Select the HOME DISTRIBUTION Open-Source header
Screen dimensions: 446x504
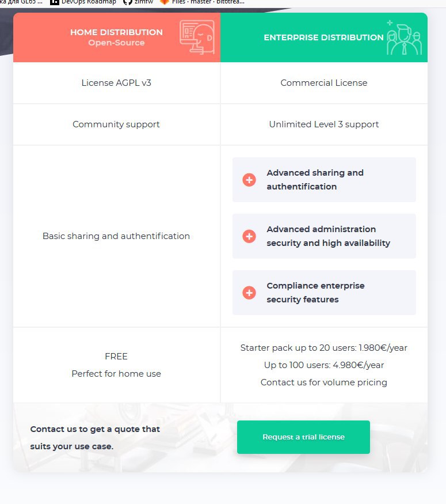pyautogui.click(x=116, y=37)
